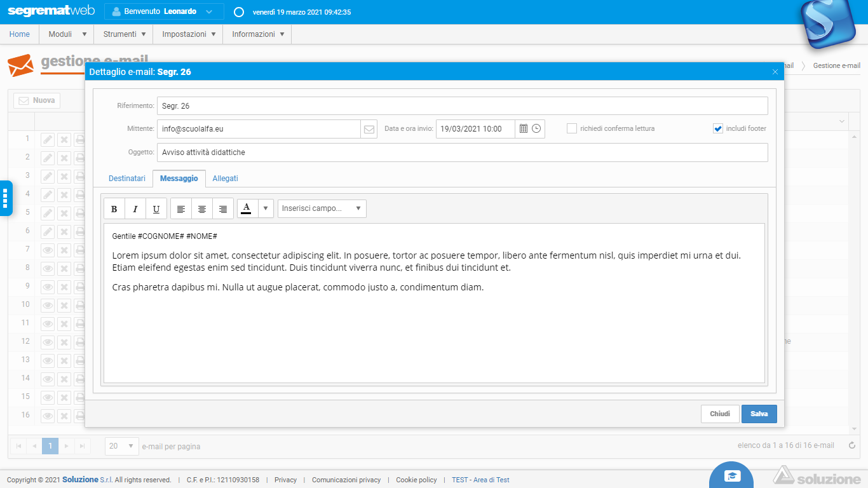Switch to the Destinatari tab
Viewport: 868px width, 488px height.
[x=127, y=179]
